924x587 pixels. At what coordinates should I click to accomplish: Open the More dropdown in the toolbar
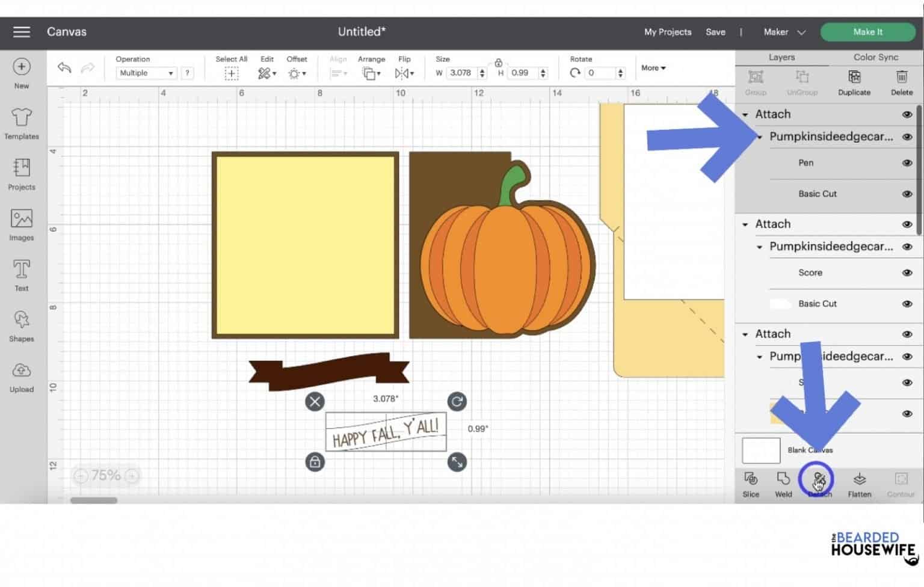tap(652, 68)
